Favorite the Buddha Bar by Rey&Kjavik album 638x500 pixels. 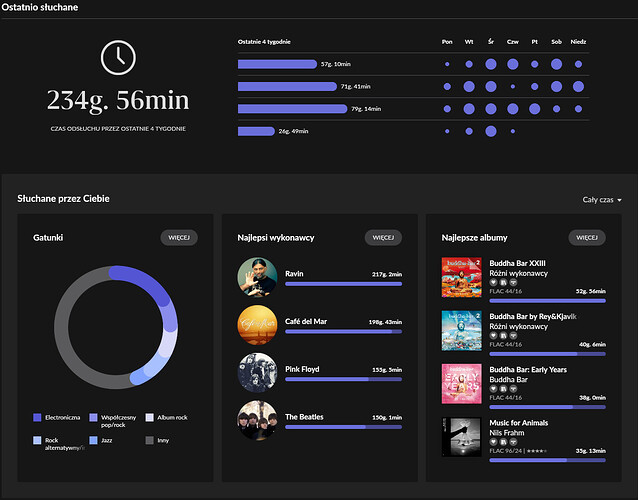click(493, 336)
